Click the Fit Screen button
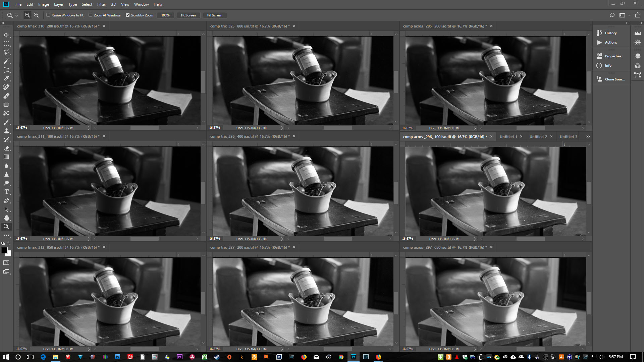 point(188,15)
